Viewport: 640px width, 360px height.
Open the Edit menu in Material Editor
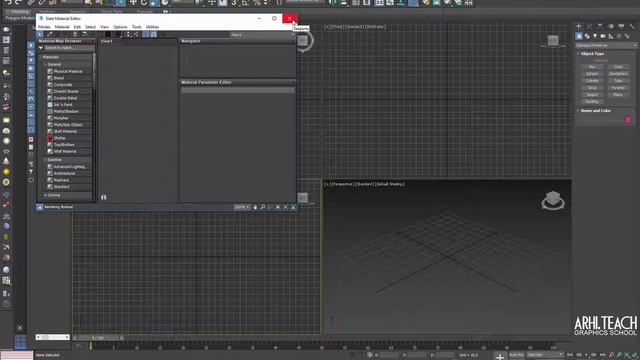[77, 27]
